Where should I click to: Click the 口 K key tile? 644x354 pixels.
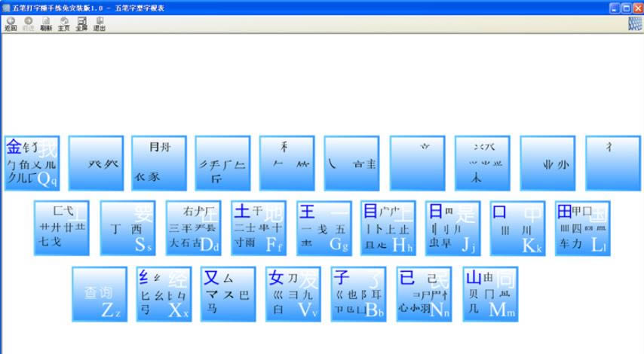(x=517, y=228)
